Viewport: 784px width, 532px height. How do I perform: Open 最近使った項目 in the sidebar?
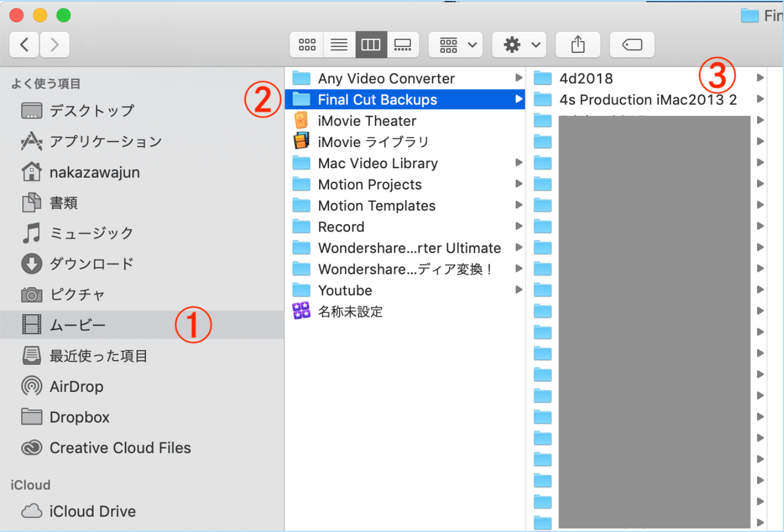coord(142,356)
